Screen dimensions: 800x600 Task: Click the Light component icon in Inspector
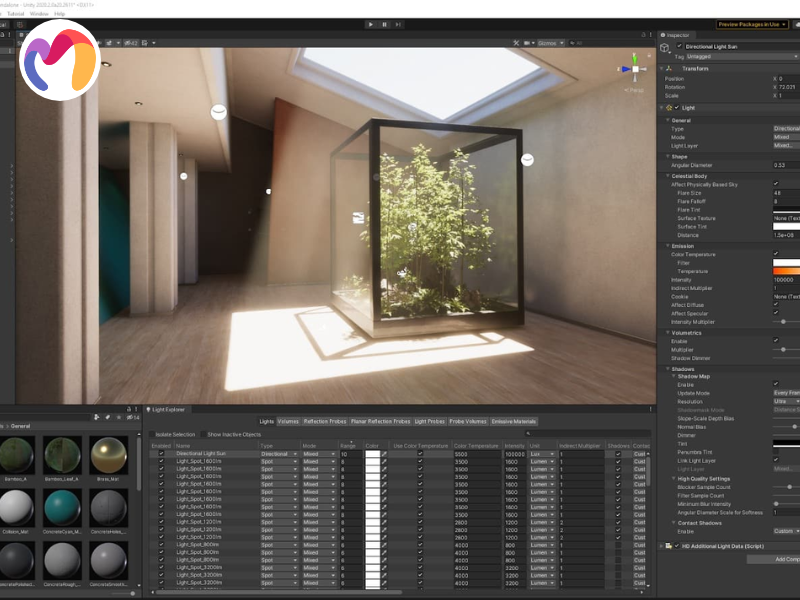click(x=668, y=108)
